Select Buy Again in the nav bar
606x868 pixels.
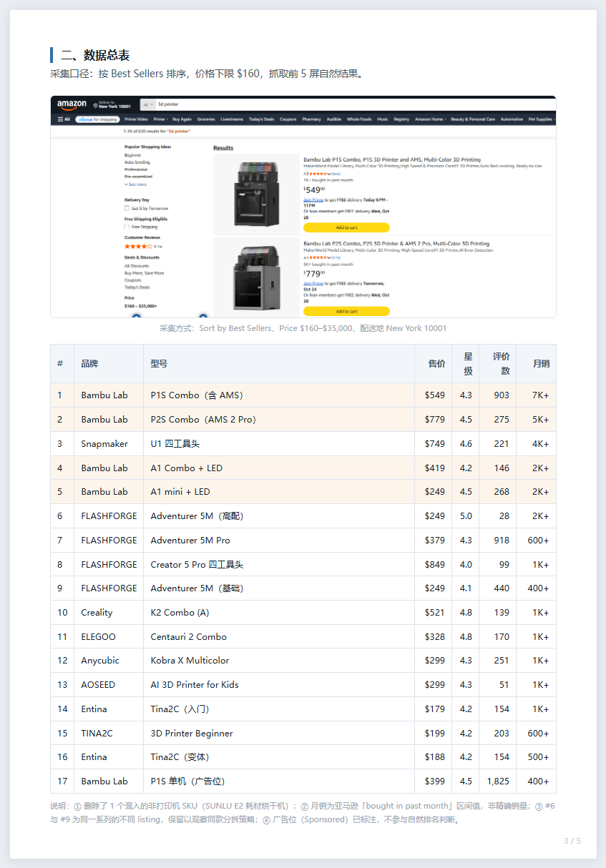[x=182, y=119]
